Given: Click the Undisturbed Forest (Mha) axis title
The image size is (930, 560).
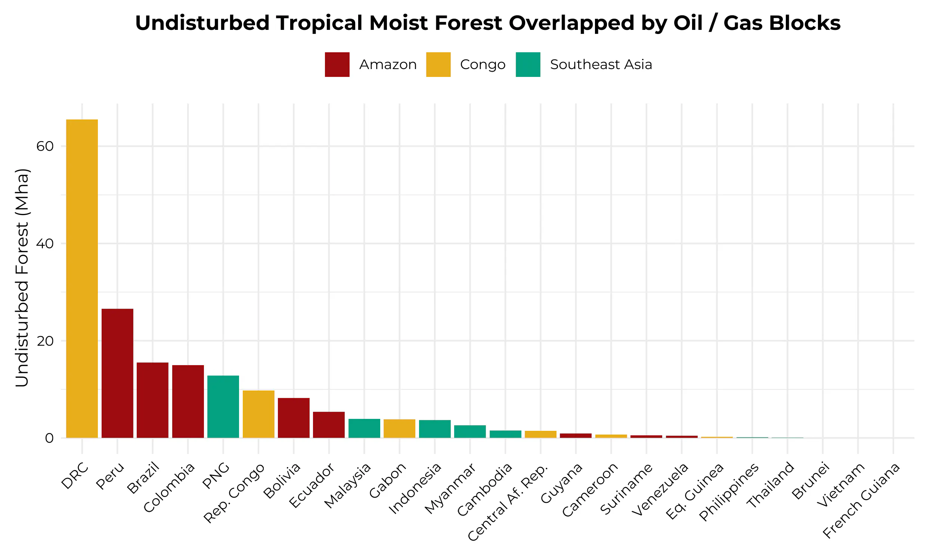Looking at the screenshot, I should tap(22, 277).
